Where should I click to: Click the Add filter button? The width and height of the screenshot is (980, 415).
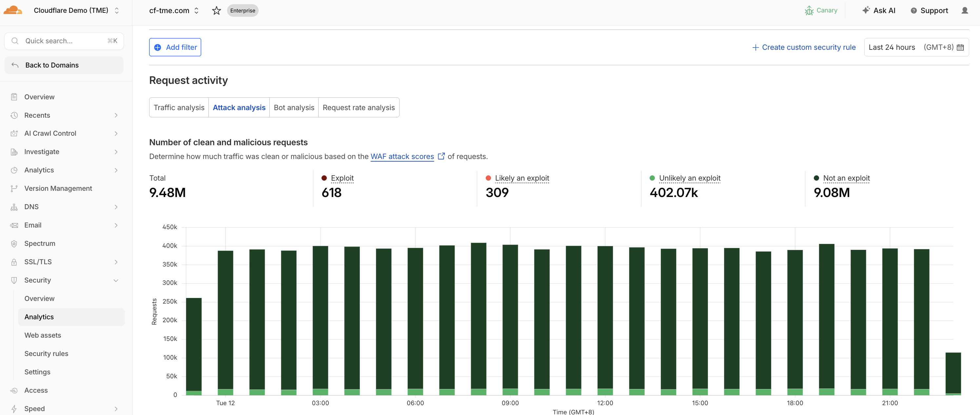click(x=175, y=47)
